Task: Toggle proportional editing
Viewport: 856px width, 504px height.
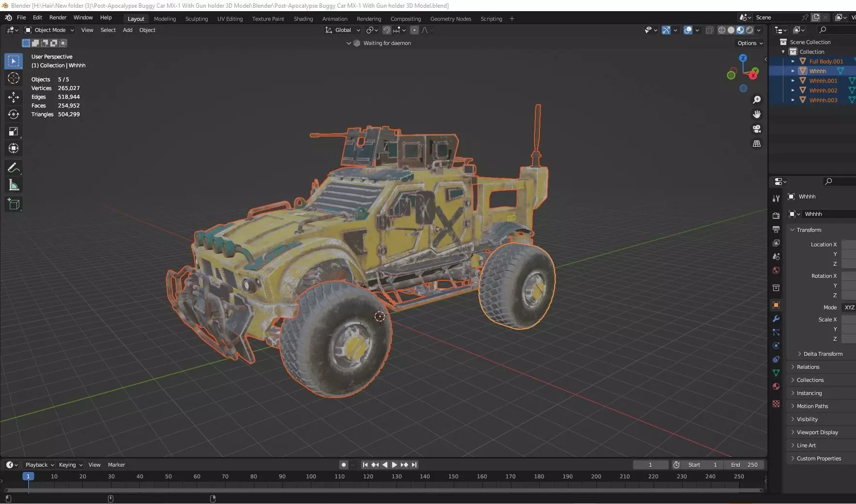Action: [414, 30]
